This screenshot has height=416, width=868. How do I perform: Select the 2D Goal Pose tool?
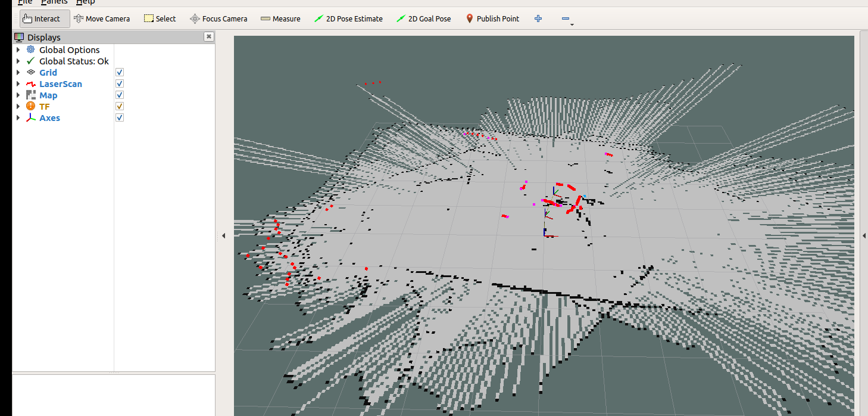pos(424,18)
